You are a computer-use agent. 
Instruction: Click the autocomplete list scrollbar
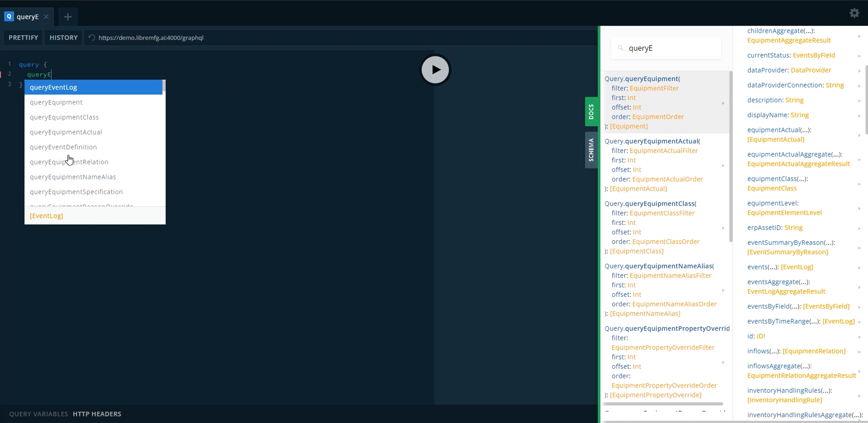164,86
